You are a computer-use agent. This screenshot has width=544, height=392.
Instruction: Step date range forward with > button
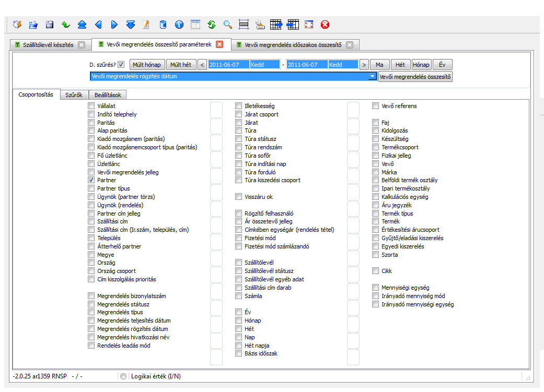tap(364, 65)
